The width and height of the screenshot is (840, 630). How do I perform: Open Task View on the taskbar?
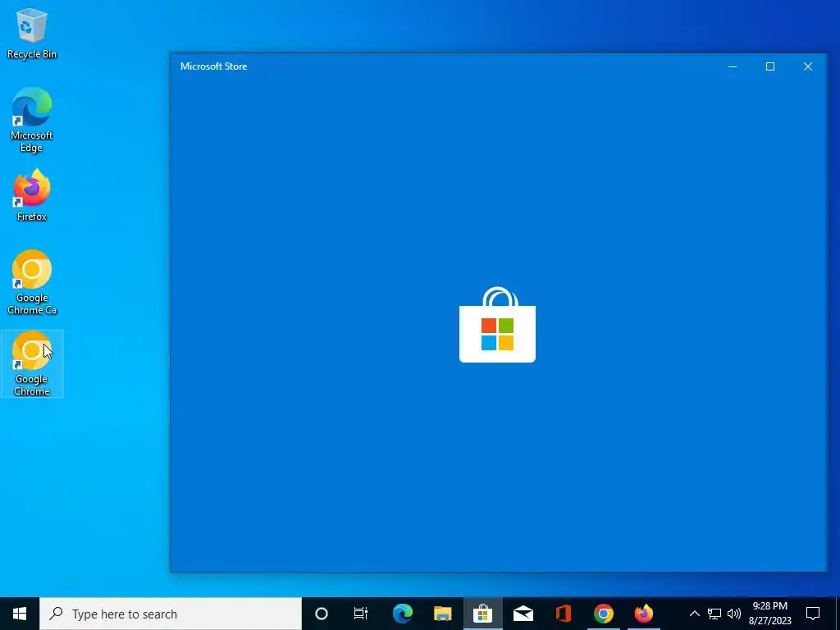pos(361,614)
